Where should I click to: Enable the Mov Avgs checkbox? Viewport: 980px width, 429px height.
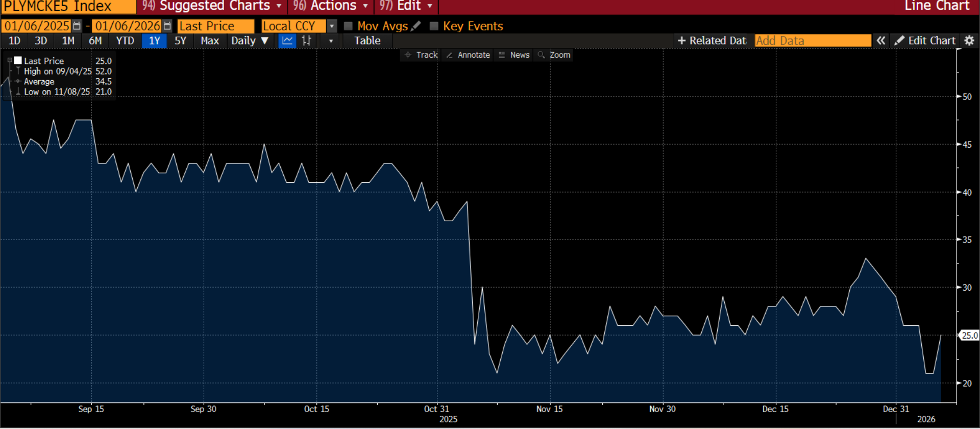348,26
